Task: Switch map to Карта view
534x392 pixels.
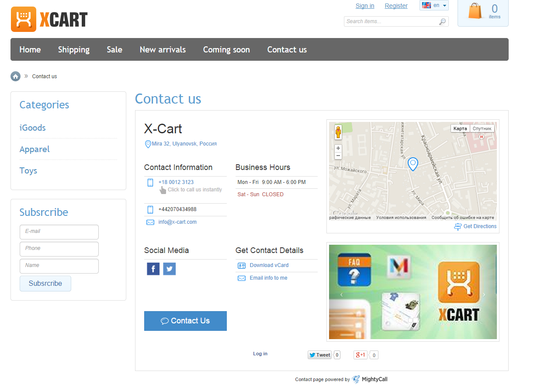Action: [460, 128]
